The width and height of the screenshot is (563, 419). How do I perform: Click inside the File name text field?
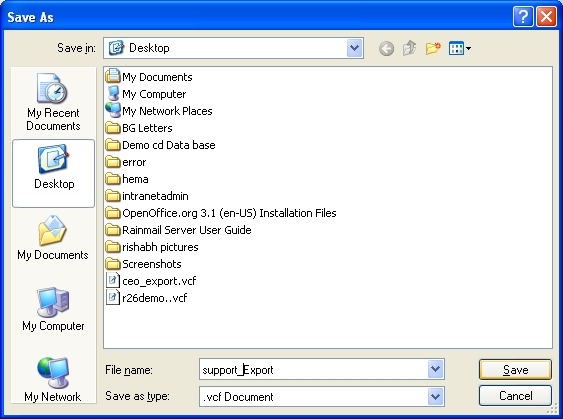tap(313, 369)
